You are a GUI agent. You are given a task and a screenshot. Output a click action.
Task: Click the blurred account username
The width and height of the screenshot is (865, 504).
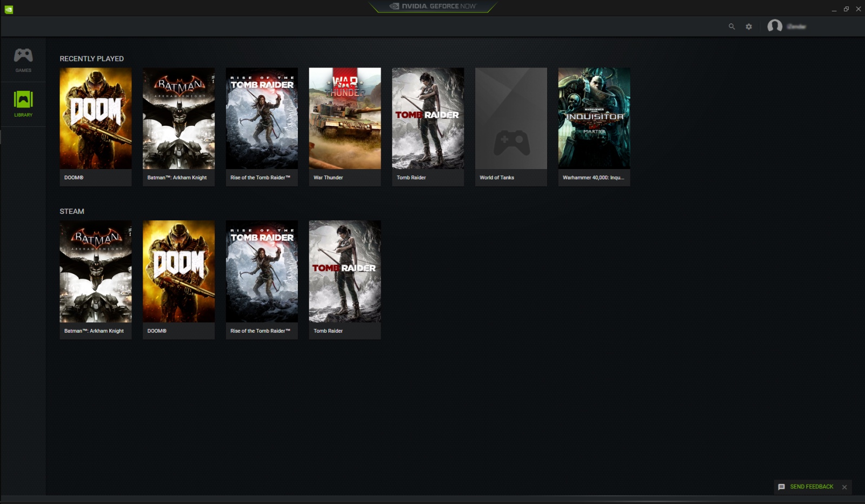click(796, 26)
